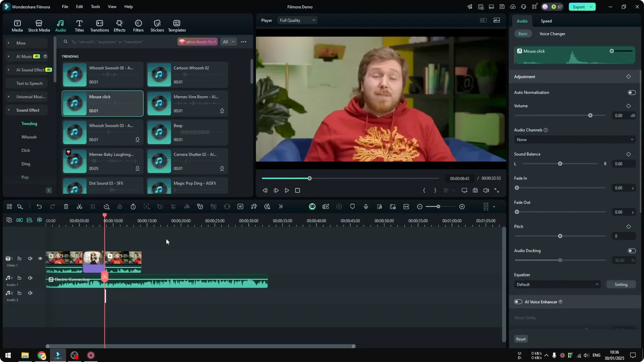This screenshot has width=644, height=362.
Task: Enable AI Voice Enhancer
Action: tap(518, 302)
